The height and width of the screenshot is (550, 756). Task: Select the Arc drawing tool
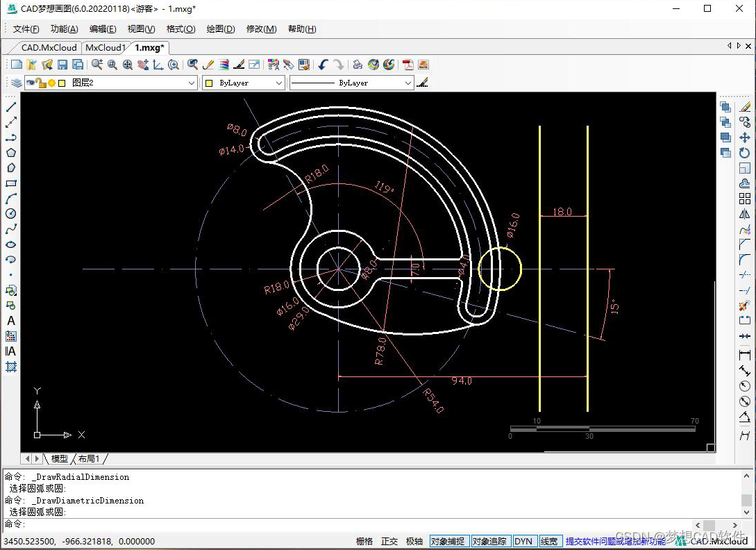click(10, 199)
